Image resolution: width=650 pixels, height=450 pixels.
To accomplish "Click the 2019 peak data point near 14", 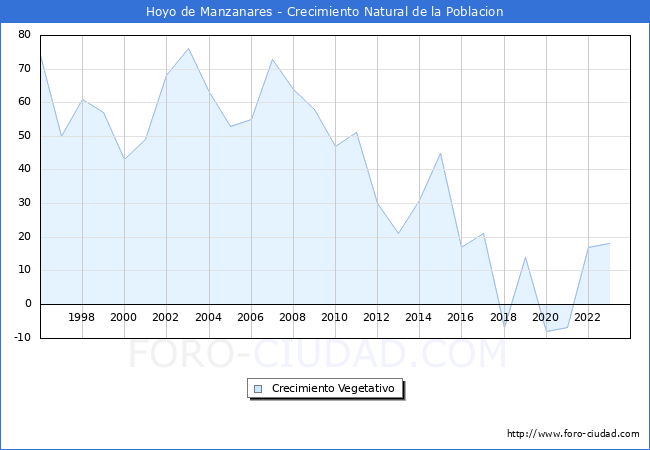I will (525, 257).
